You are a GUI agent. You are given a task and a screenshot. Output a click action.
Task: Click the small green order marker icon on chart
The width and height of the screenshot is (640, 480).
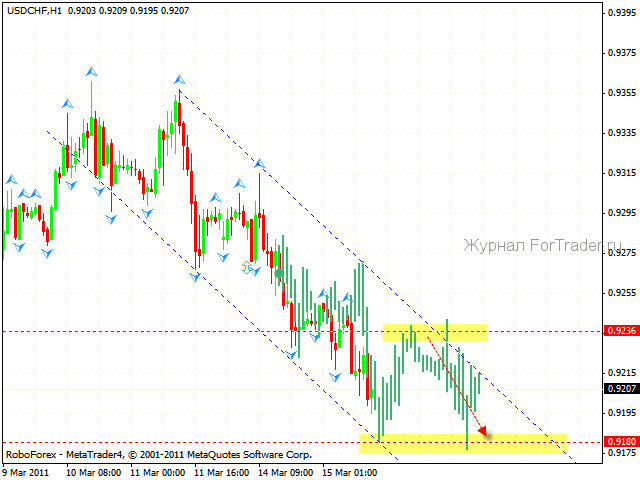coord(247,267)
